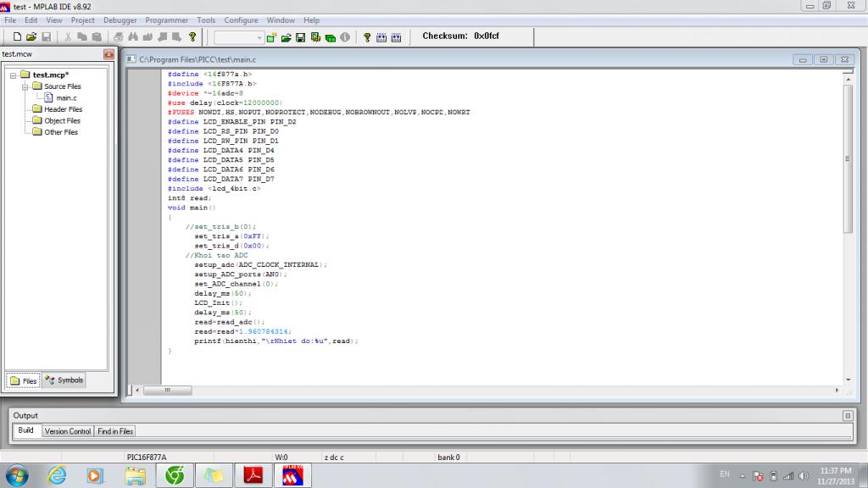Launch Internet Explorer from the taskbar
This screenshot has width=868, height=488.
click(57, 475)
